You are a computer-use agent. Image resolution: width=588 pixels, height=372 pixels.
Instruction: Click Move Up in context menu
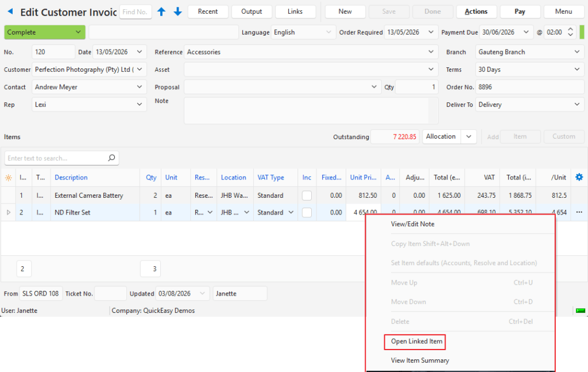coord(404,283)
